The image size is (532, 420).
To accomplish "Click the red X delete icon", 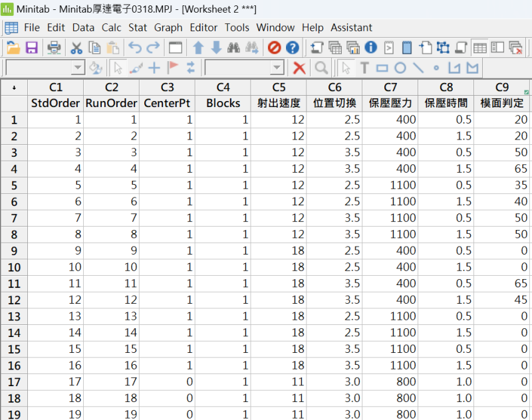I will coord(300,68).
